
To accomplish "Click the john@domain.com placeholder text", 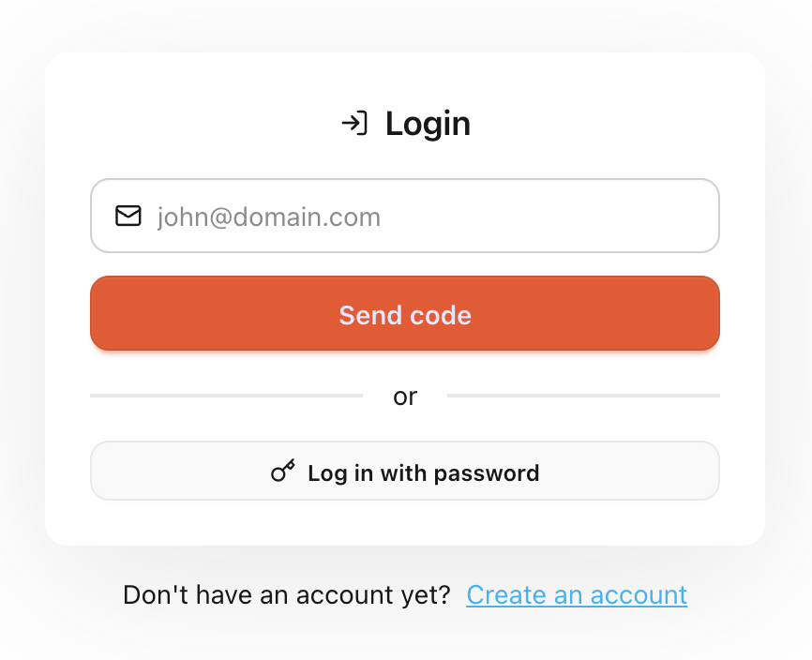I will 269,217.
